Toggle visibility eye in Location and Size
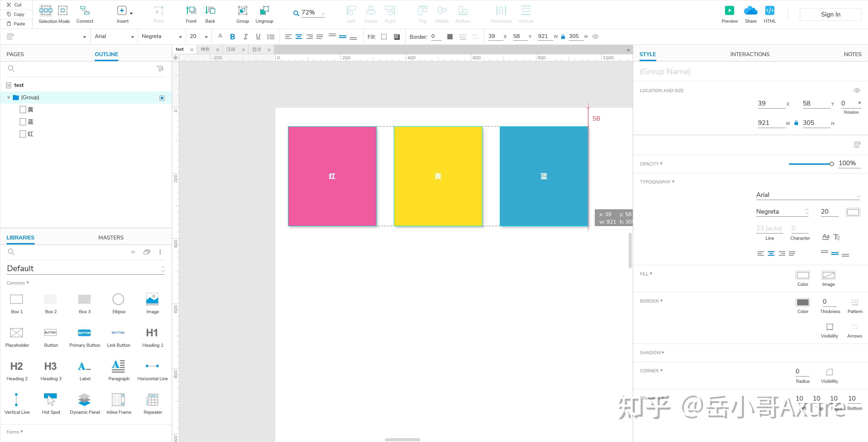Viewport: 868px width, 442px height. click(857, 90)
